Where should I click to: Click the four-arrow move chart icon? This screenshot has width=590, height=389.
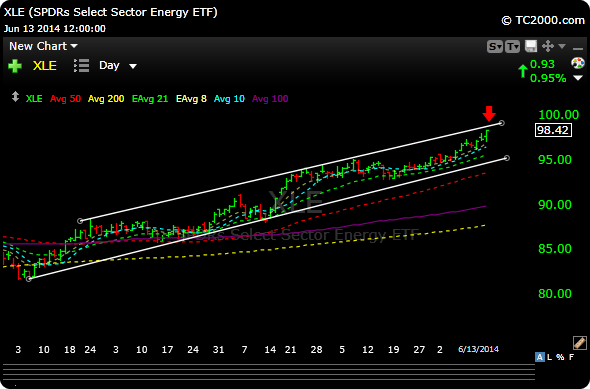[x=547, y=46]
